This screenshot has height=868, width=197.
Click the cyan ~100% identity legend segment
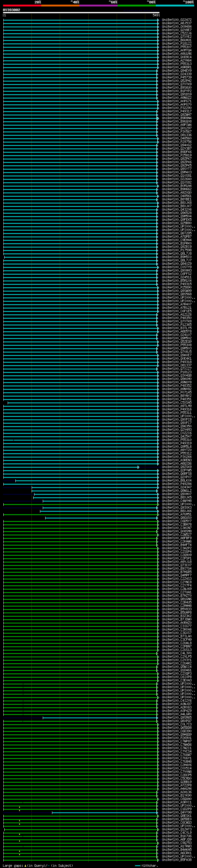click(x=175, y=6)
